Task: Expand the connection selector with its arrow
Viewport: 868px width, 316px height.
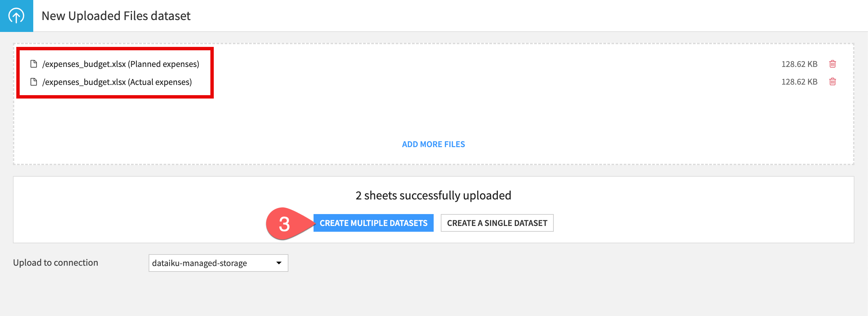Action: [278, 263]
